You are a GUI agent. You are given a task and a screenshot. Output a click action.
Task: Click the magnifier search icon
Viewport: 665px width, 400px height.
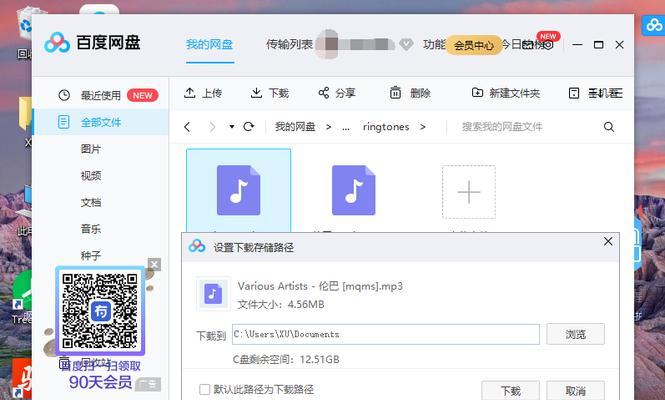[x=609, y=126]
